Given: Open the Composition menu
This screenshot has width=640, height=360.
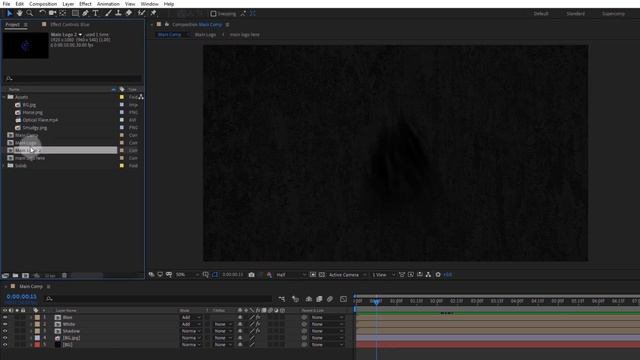Looking at the screenshot, I should (x=43, y=4).
